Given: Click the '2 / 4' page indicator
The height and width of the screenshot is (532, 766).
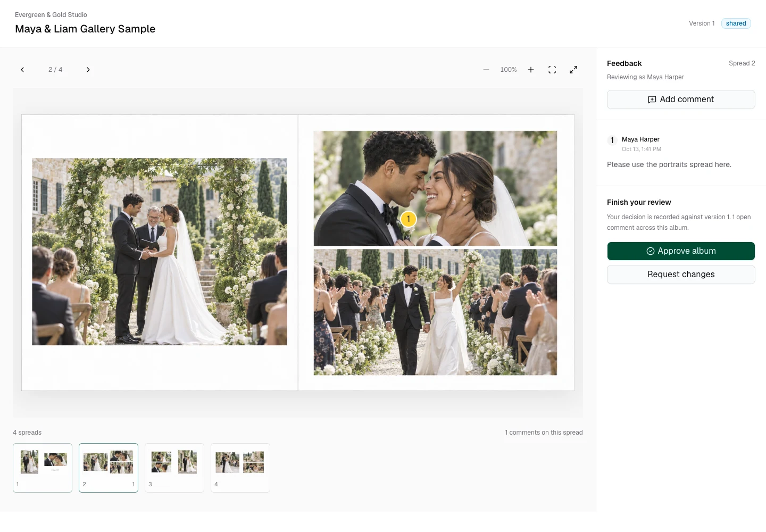Looking at the screenshot, I should 55,70.
